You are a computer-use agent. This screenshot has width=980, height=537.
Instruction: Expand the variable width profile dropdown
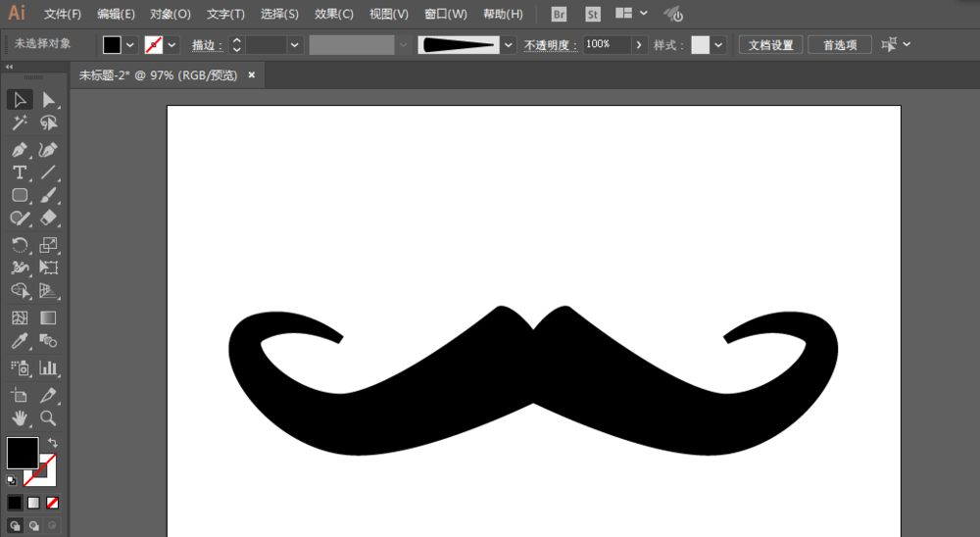point(508,45)
